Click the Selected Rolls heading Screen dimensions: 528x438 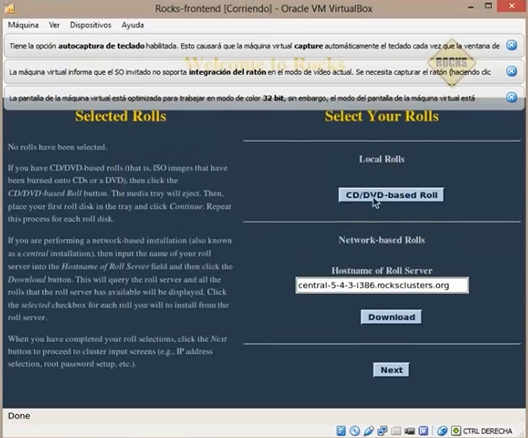121,116
